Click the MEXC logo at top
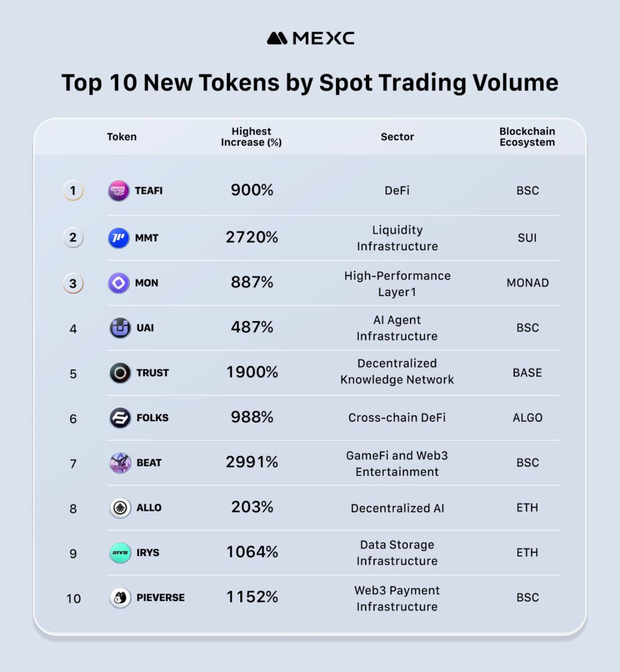Viewport: 620px width, 672px height. [x=310, y=38]
